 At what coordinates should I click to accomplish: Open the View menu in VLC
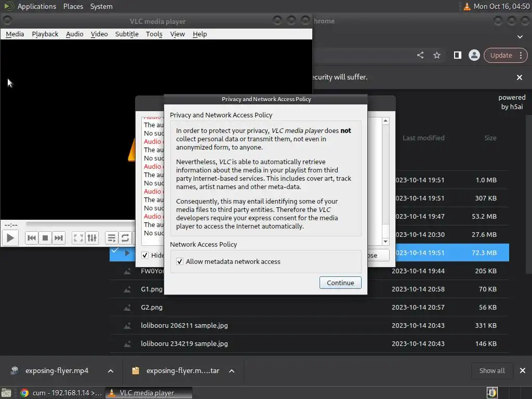(x=178, y=34)
